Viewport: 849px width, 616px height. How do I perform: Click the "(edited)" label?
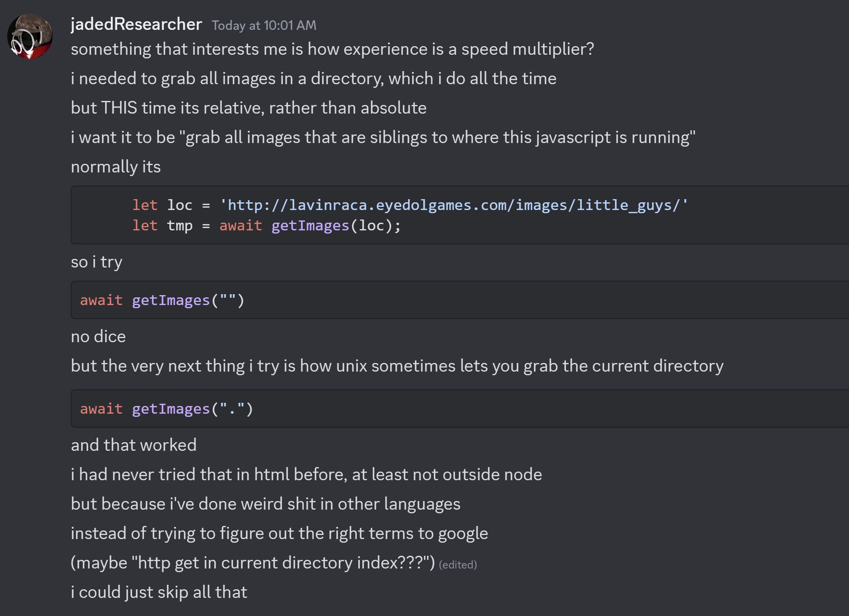coord(458,565)
